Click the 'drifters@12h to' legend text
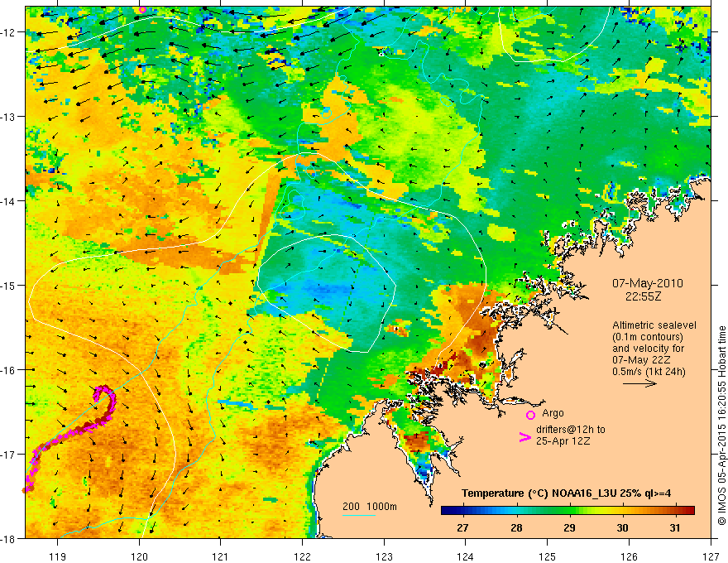This screenshot has height=563, width=728. click(x=571, y=429)
